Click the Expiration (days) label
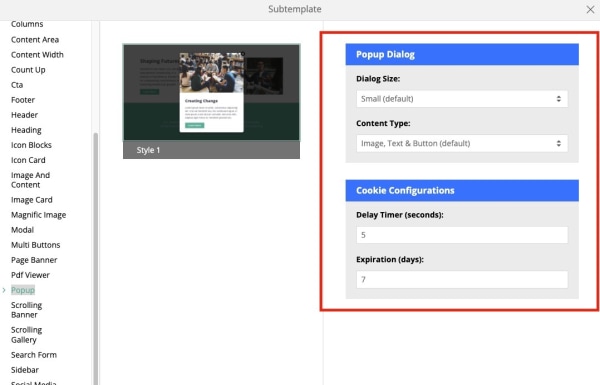600x385 pixels. pos(390,259)
